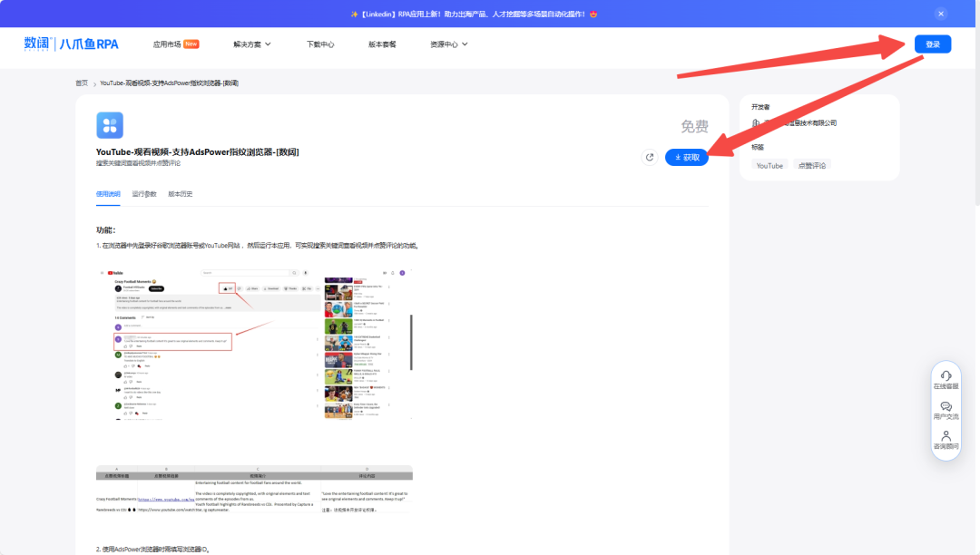The height and width of the screenshot is (555, 980).
Task: Click the Linkedin RPA announcement text
Action: pyautogui.click(x=474, y=14)
